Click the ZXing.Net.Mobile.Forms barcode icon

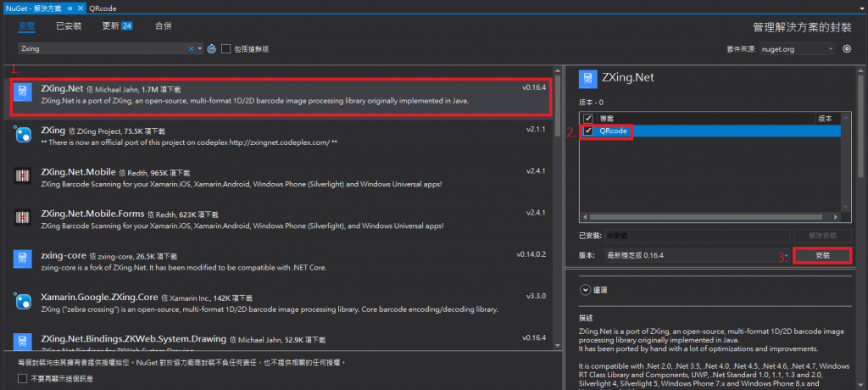(x=23, y=216)
